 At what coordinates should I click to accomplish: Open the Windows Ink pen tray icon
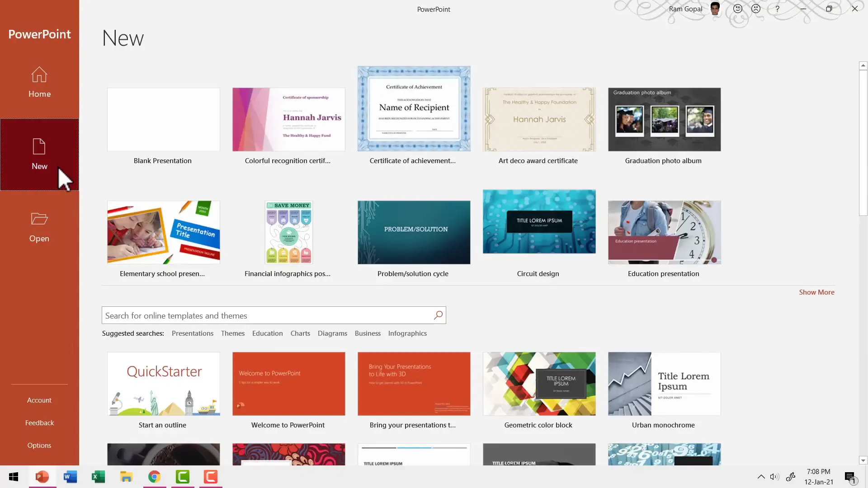791,477
